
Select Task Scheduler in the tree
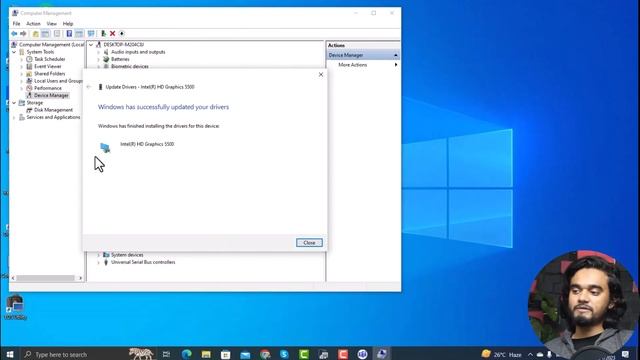[x=49, y=59]
